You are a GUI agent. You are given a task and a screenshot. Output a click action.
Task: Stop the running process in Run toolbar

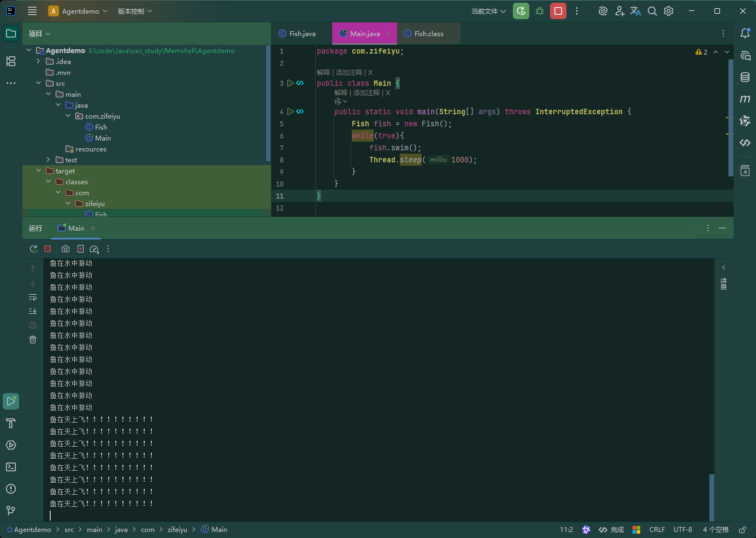pos(48,249)
